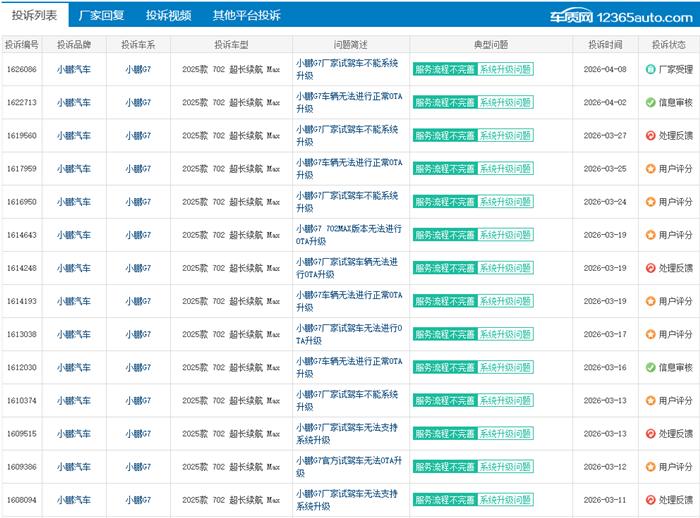Click complaint number 1610374
This screenshot has height=518, width=700.
coord(21,401)
